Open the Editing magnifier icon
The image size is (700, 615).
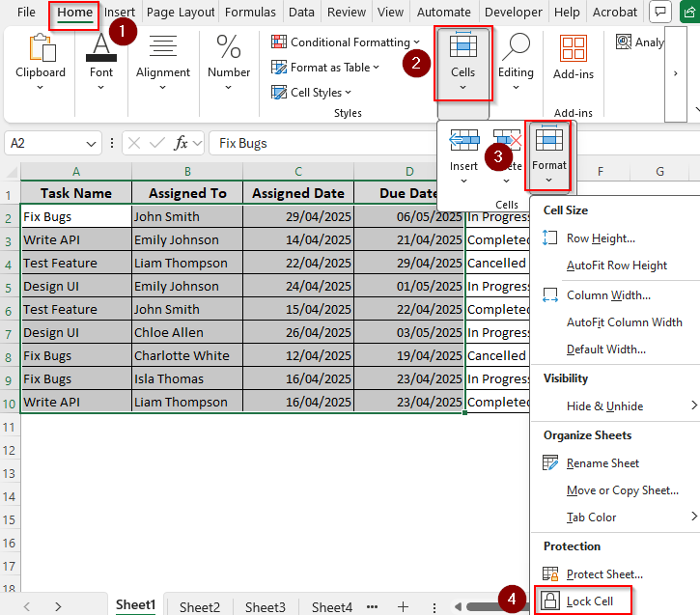[516, 48]
